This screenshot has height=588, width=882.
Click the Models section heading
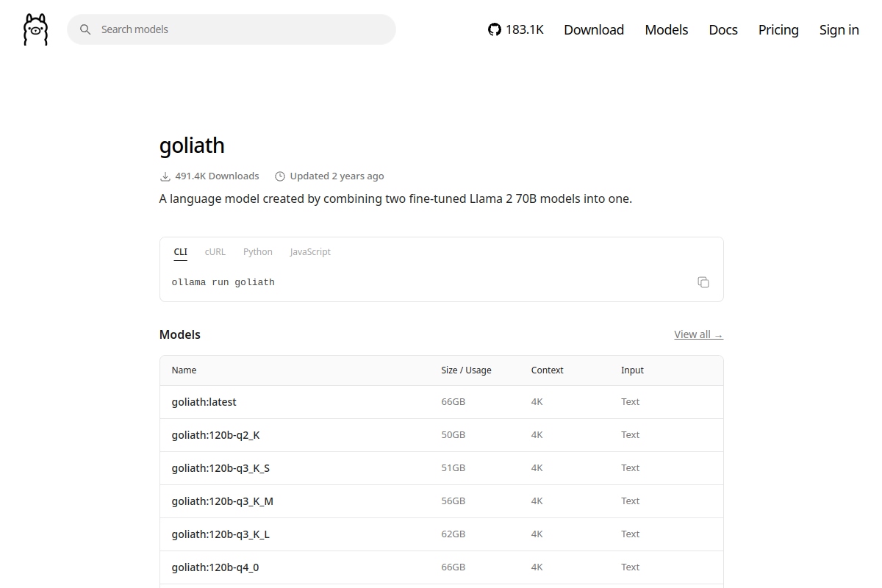tap(180, 334)
